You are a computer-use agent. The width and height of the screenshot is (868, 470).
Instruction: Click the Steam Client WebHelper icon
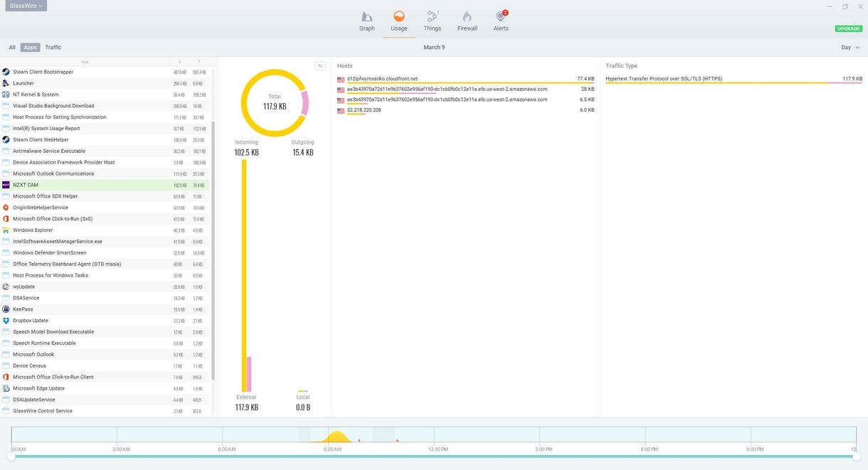pos(6,139)
